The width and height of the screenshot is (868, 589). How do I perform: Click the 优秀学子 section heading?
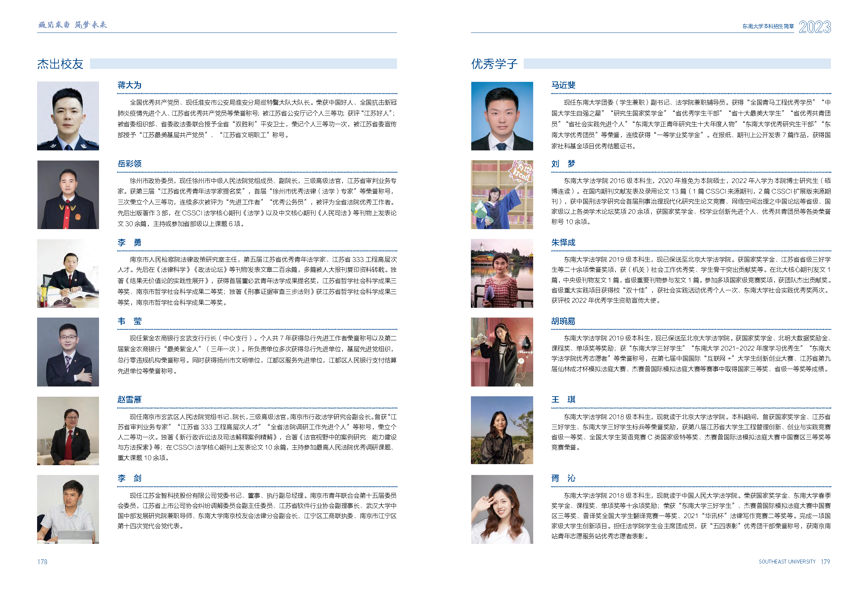(x=494, y=64)
